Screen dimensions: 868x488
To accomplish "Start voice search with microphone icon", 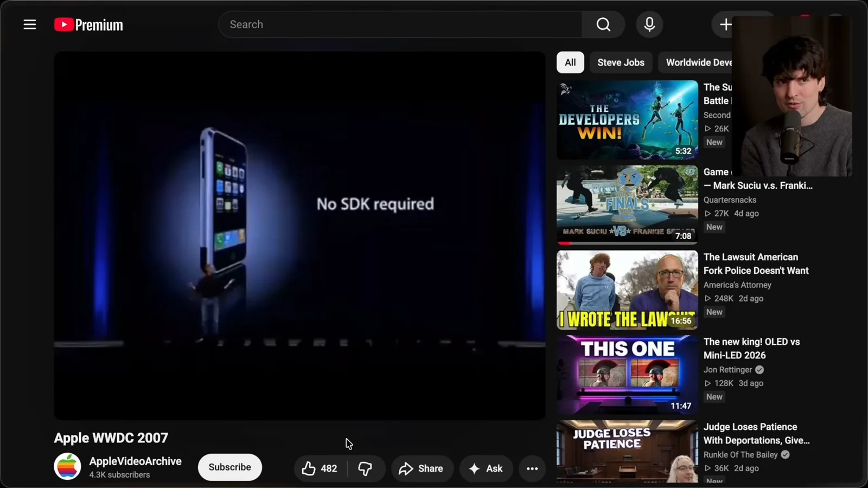I will point(649,24).
